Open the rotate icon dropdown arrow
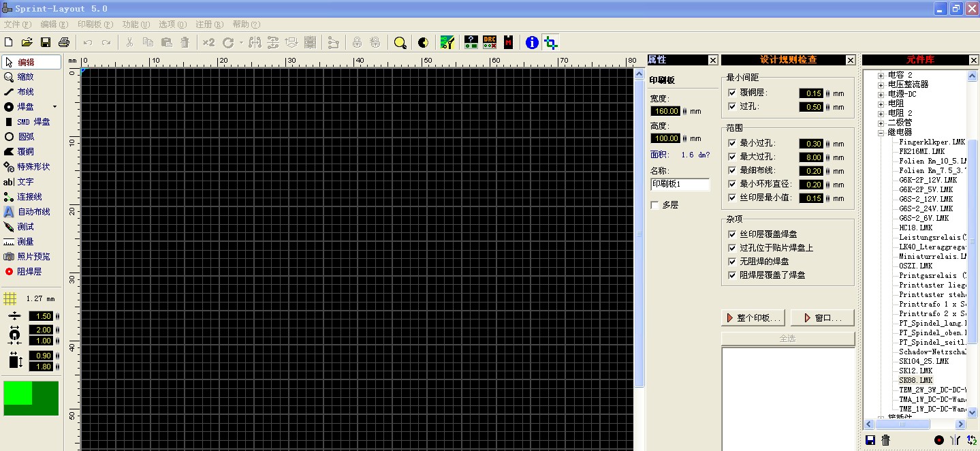 tap(241, 42)
